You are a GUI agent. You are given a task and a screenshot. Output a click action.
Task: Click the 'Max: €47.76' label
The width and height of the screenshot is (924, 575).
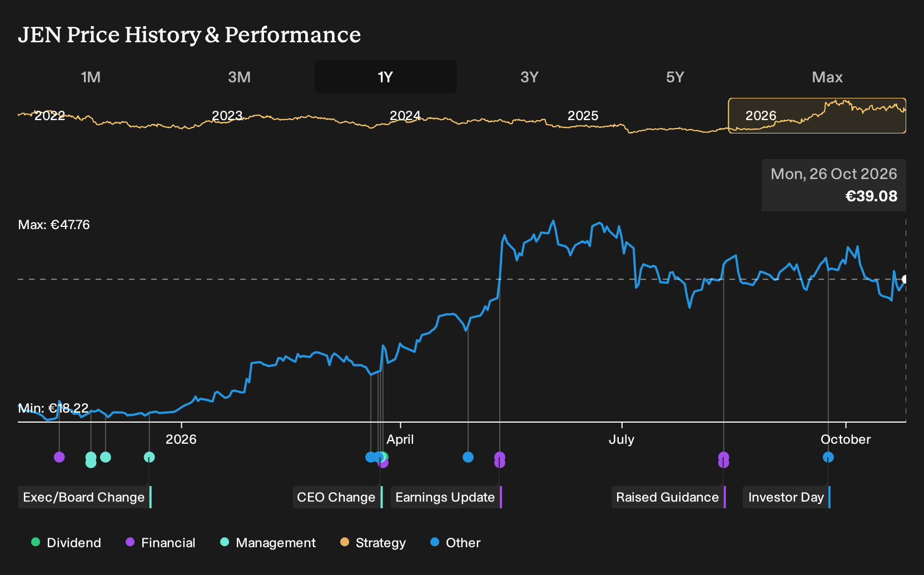[x=54, y=225]
